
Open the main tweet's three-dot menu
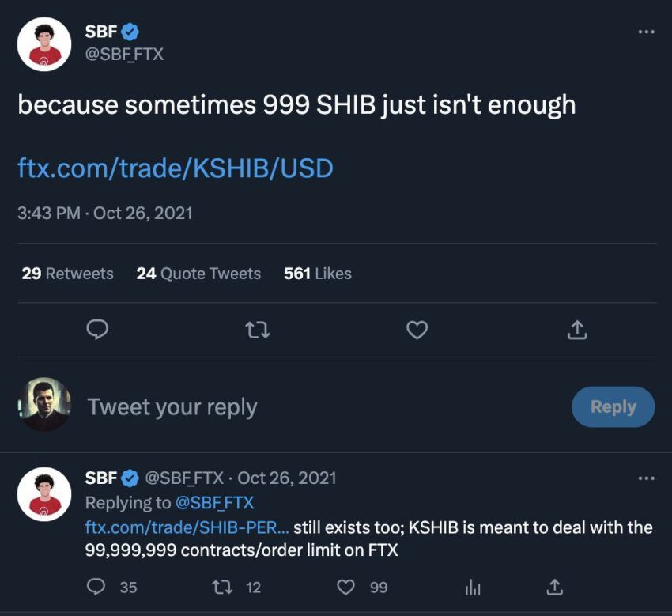pos(646,32)
